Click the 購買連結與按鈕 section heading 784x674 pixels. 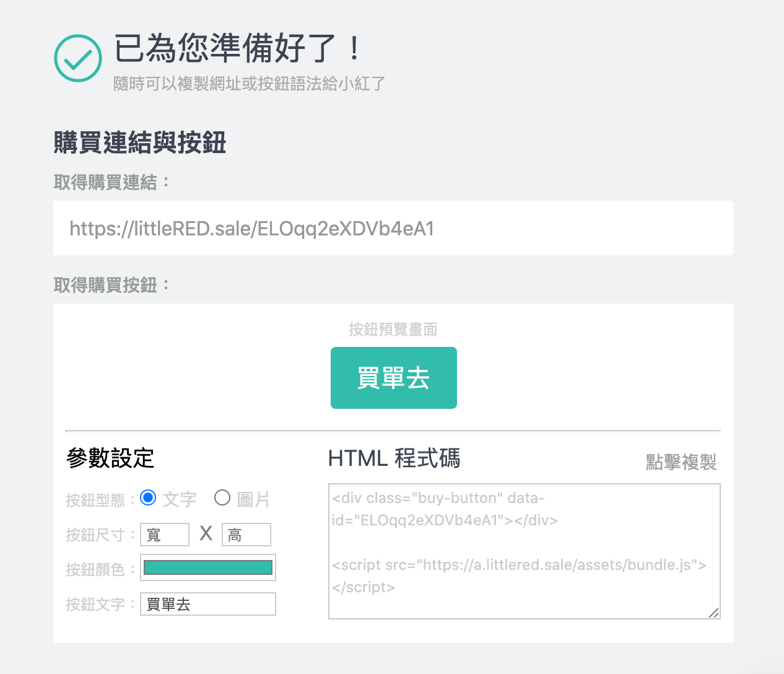140,142
